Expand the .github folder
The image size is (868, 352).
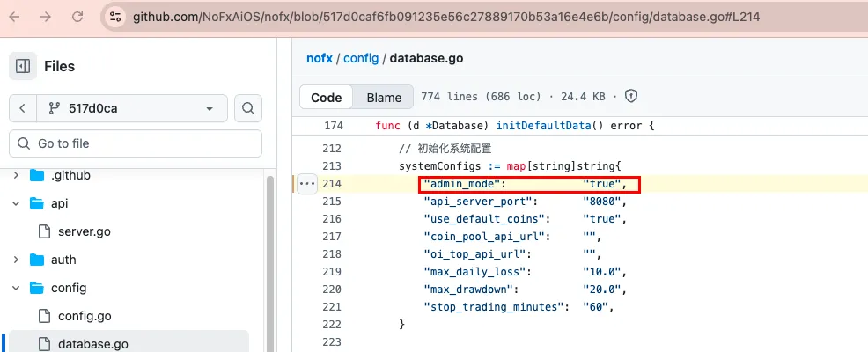click(16, 175)
